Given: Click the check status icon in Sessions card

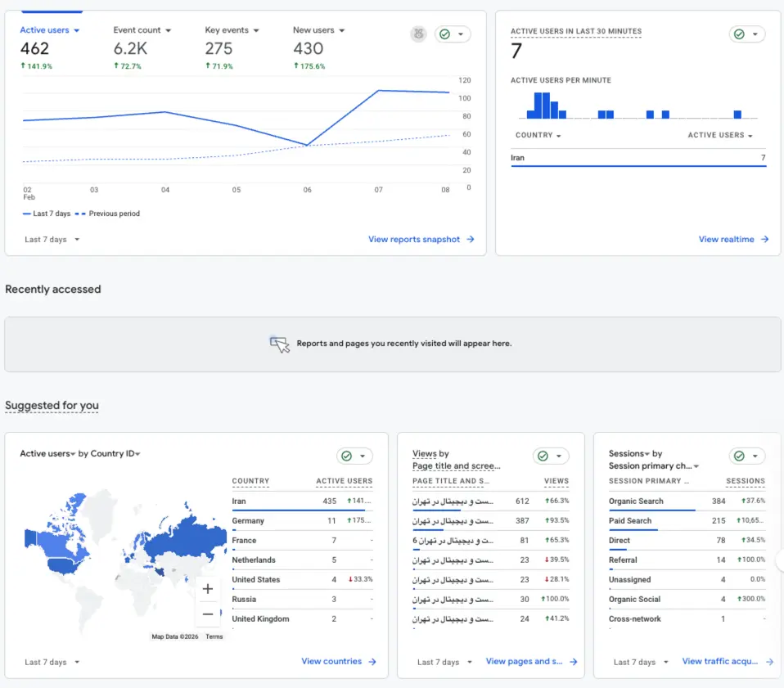Looking at the screenshot, I should pos(739,456).
